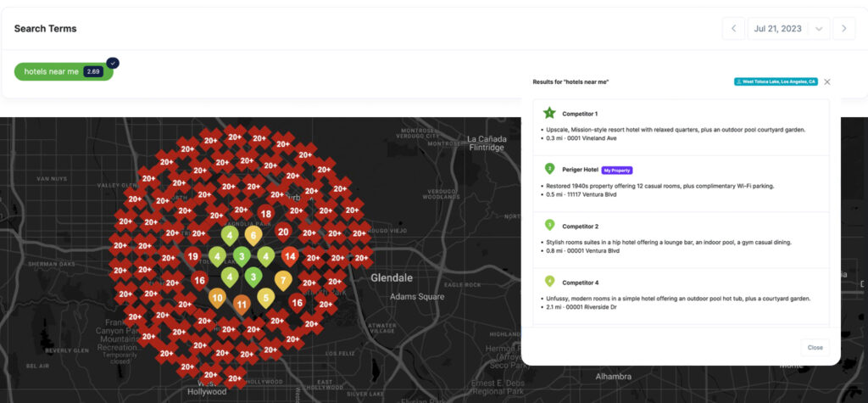Select the yellow map pin numbered 7
The image size is (868, 403).
tap(283, 281)
